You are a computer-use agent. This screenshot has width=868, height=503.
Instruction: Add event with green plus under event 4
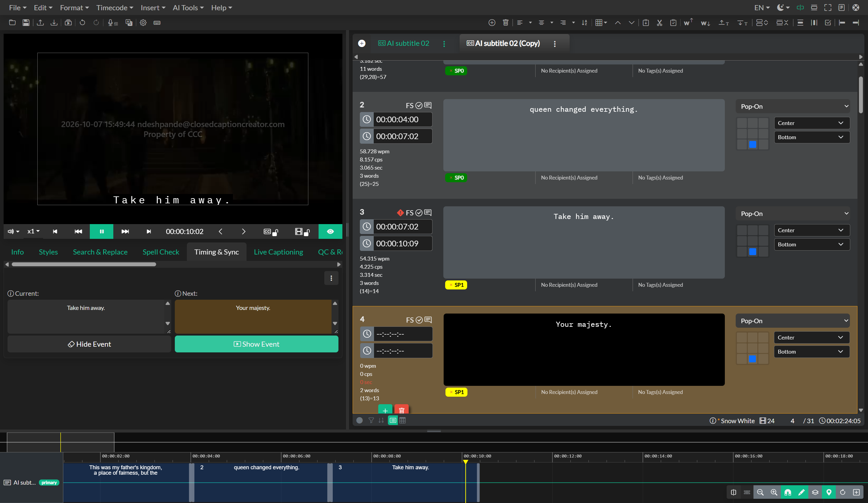pos(385,410)
